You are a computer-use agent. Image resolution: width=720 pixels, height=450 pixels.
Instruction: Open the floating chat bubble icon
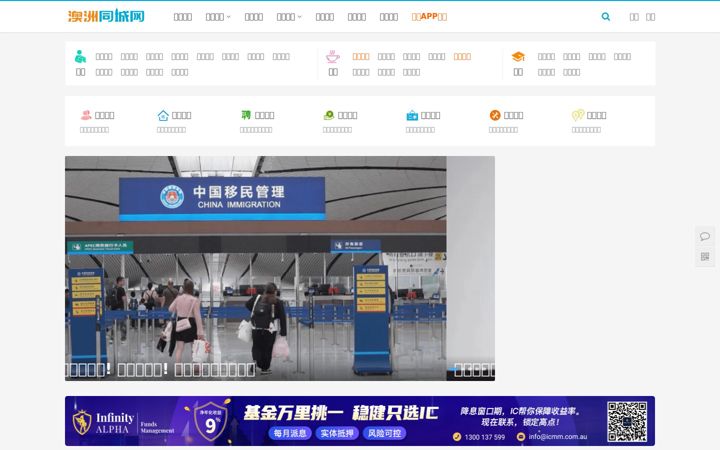point(705,236)
